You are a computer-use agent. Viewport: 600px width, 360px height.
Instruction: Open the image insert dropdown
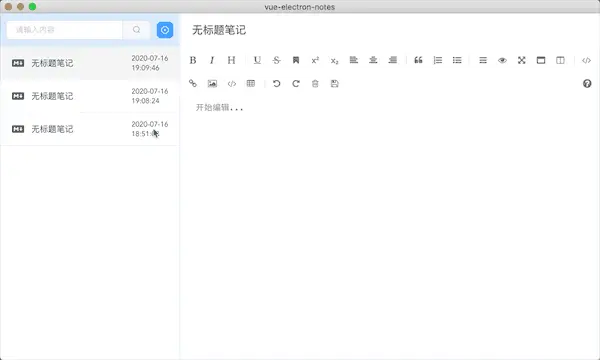[x=212, y=83]
